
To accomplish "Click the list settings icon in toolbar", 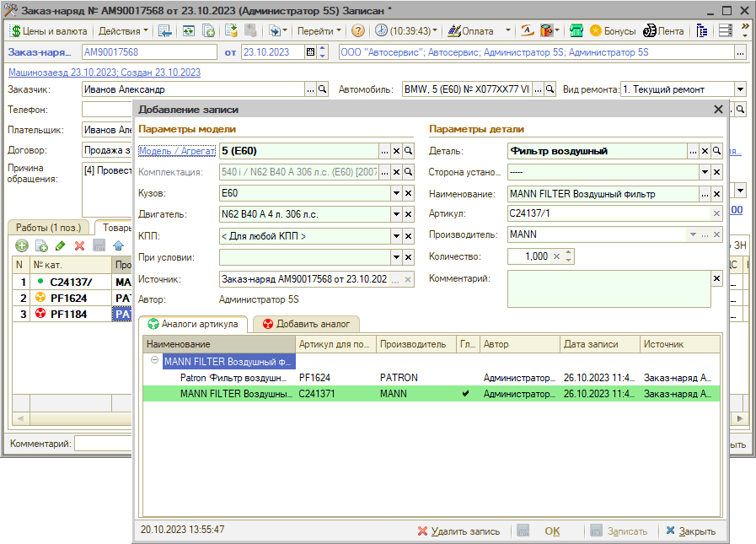I will point(725,31).
